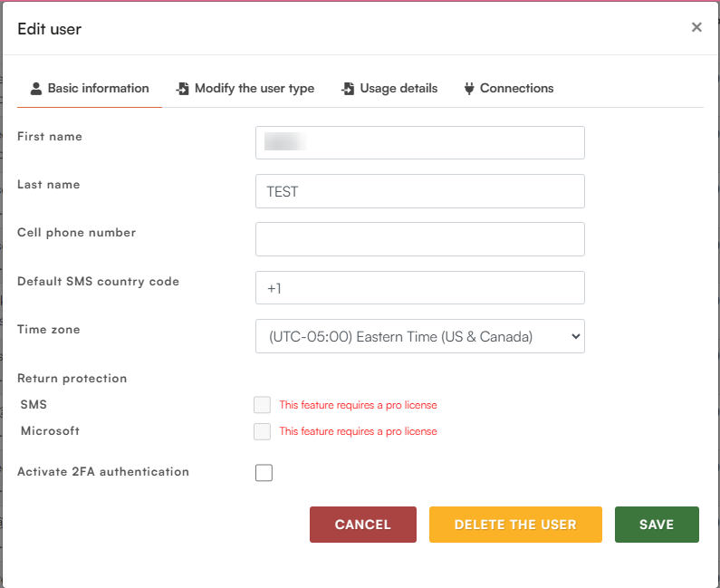Screen dimensions: 720x588
Task: Click the plug icon beside Connections
Action: (469, 89)
